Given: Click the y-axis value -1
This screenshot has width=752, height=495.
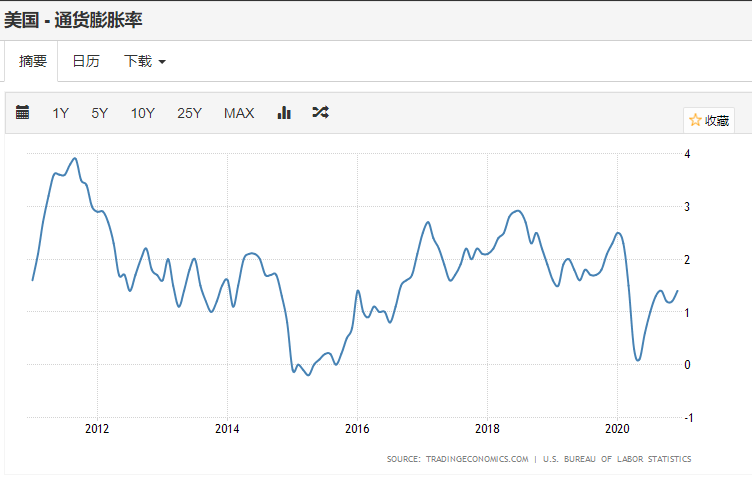Looking at the screenshot, I should click(689, 417).
